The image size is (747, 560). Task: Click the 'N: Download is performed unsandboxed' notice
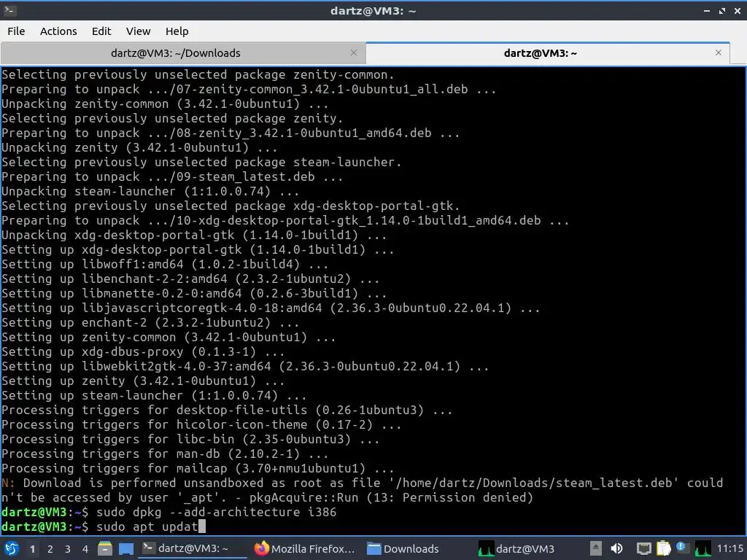[x=363, y=490]
